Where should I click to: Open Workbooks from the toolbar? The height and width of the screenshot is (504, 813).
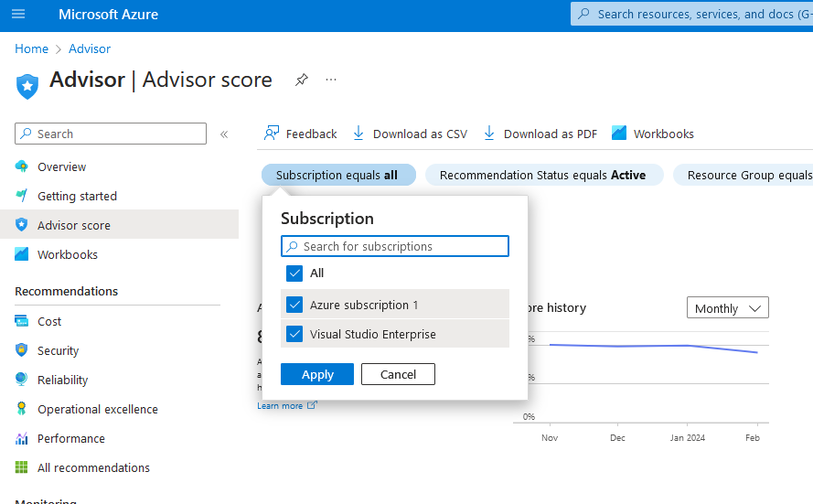(x=652, y=134)
